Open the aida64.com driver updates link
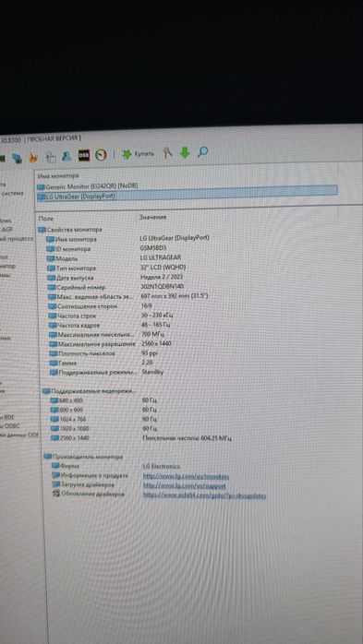363x644 pixels. [x=205, y=495]
